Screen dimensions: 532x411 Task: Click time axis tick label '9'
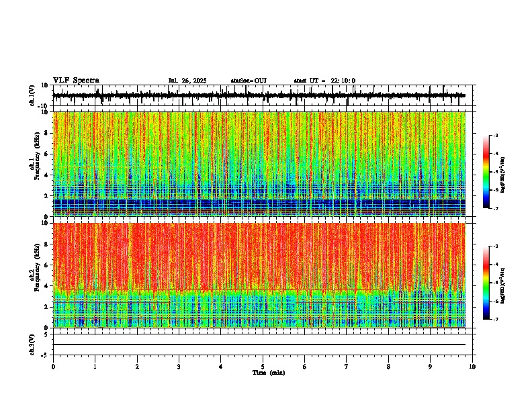[x=430, y=367]
